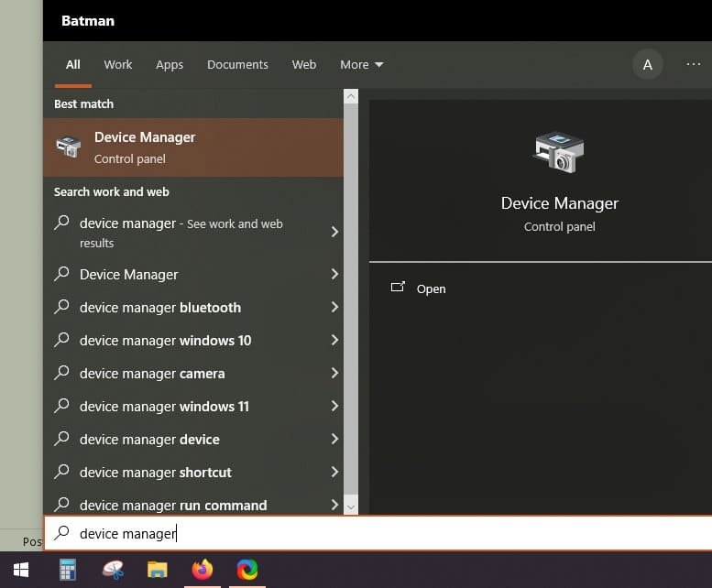Click Open in the preview pane

[431, 289]
